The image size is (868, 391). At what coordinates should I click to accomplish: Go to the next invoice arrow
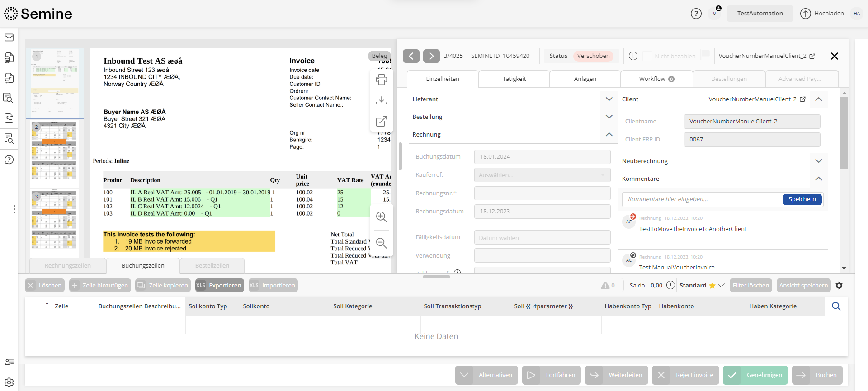tap(431, 56)
